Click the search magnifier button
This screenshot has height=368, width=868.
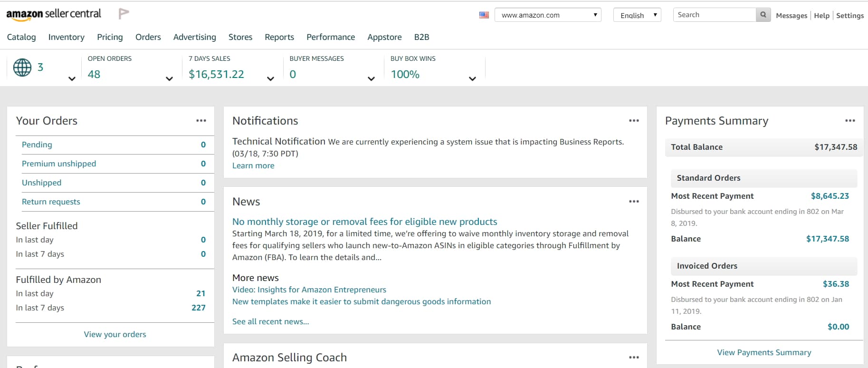tap(763, 15)
